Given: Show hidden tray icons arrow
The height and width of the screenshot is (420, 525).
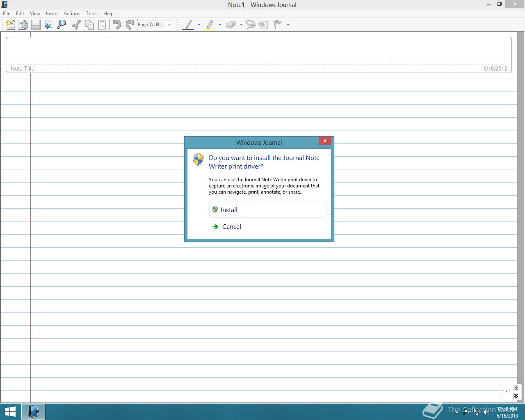Looking at the screenshot, I should coord(457,412).
